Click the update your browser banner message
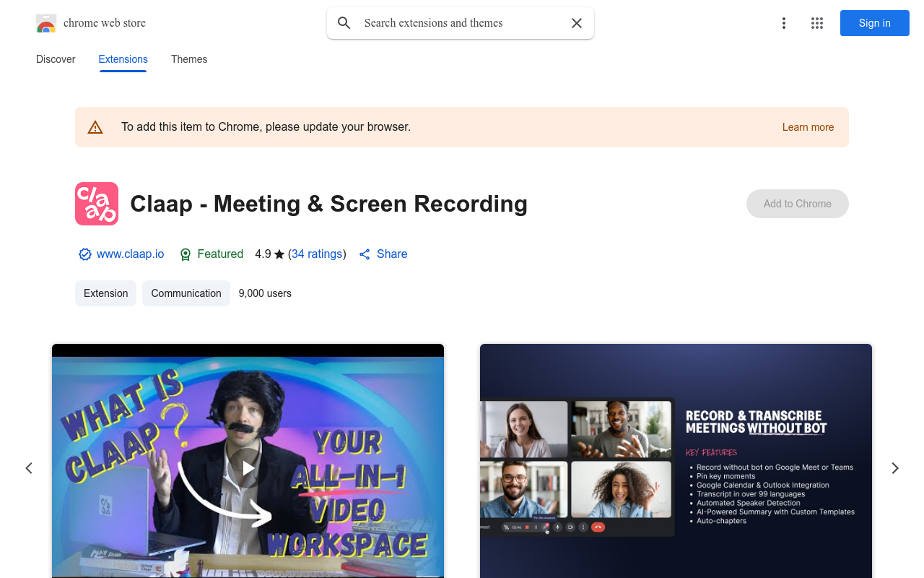 266,127
